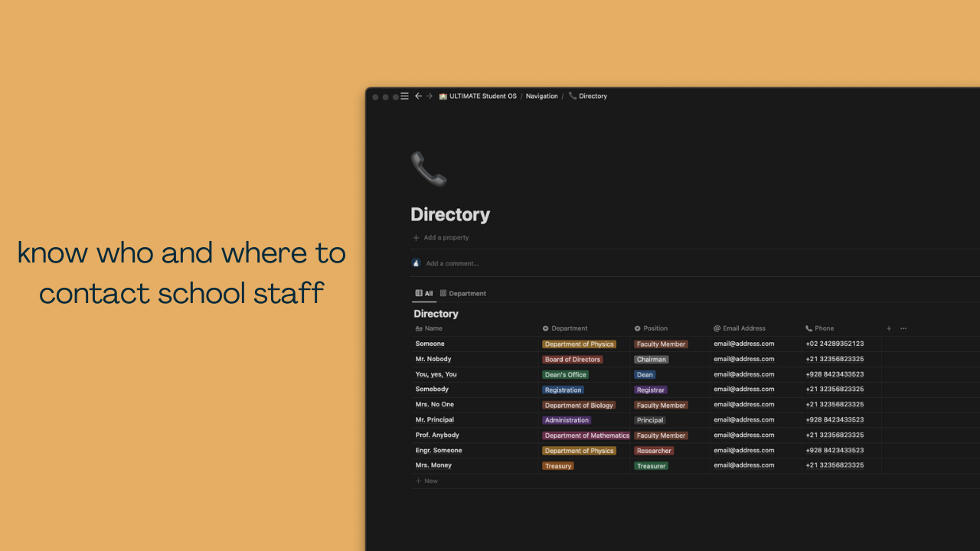The width and height of the screenshot is (980, 551).
Task: Click the Treasurer position tag
Action: point(652,466)
